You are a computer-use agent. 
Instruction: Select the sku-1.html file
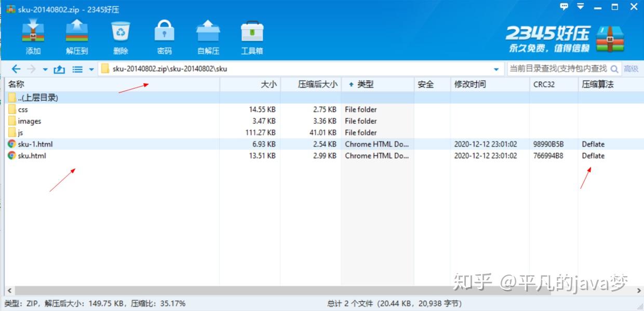point(324,144)
